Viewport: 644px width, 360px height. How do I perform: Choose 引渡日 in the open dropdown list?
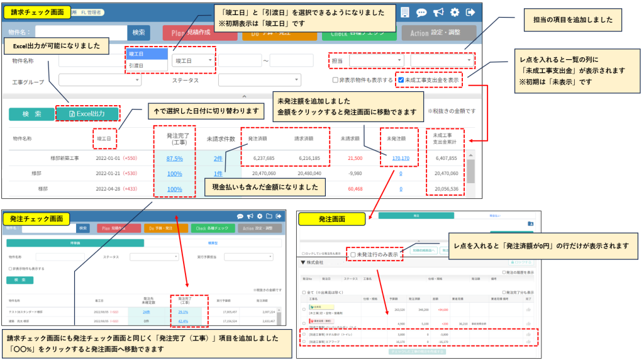pyautogui.click(x=147, y=65)
